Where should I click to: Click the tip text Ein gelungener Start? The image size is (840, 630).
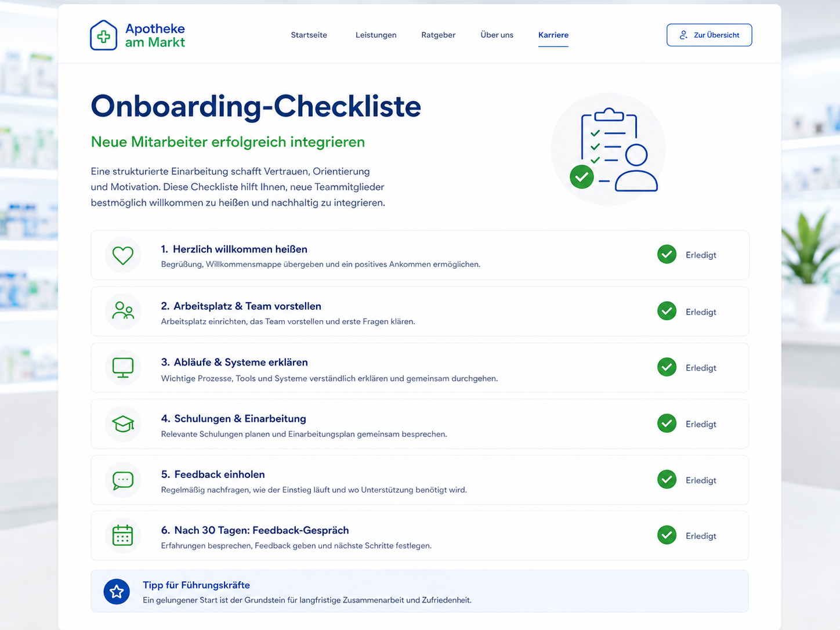pyautogui.click(x=307, y=600)
